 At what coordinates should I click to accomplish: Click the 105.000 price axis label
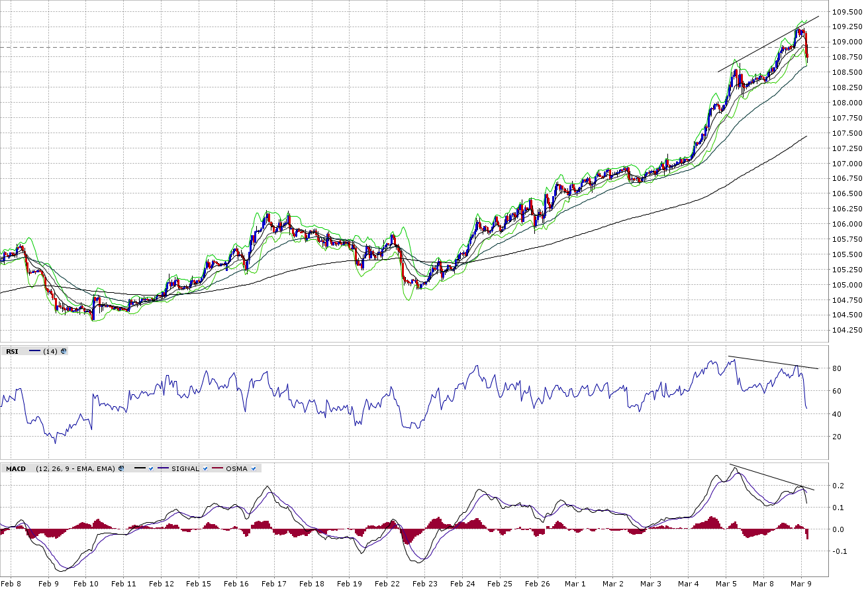847,285
